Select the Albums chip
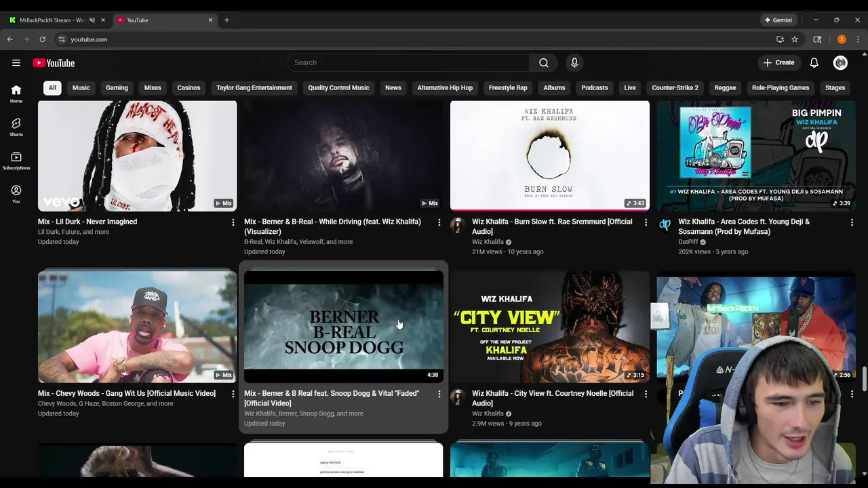This screenshot has height=488, width=868. [554, 87]
